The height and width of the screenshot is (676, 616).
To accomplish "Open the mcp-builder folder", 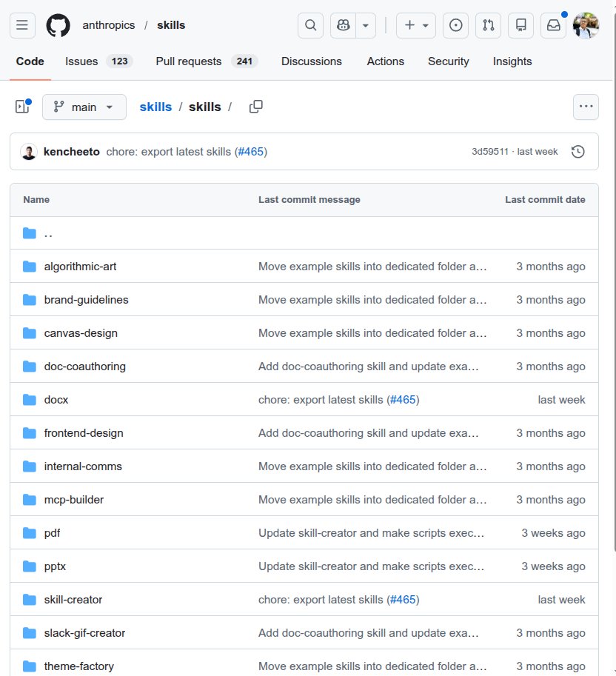I will [x=74, y=500].
